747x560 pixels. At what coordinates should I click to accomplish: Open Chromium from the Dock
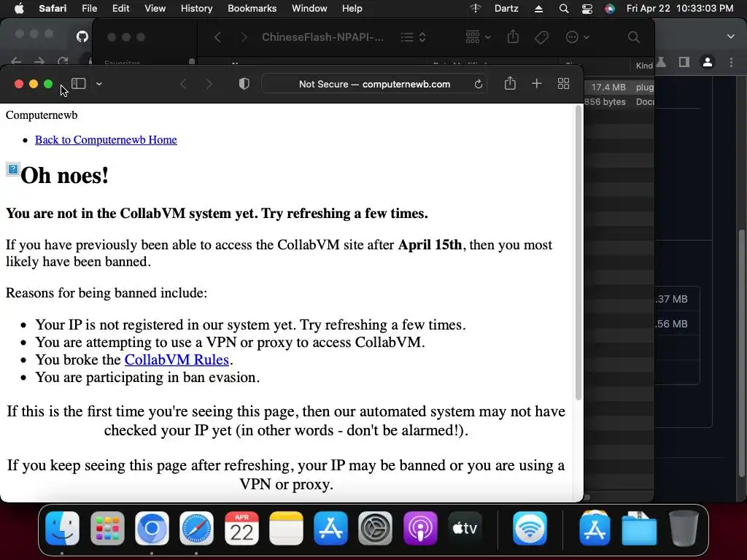point(152,528)
